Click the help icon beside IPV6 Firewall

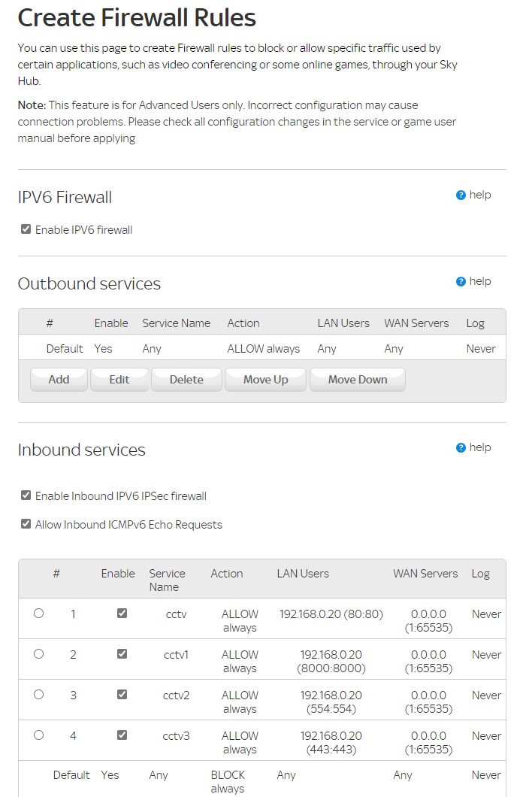click(461, 195)
